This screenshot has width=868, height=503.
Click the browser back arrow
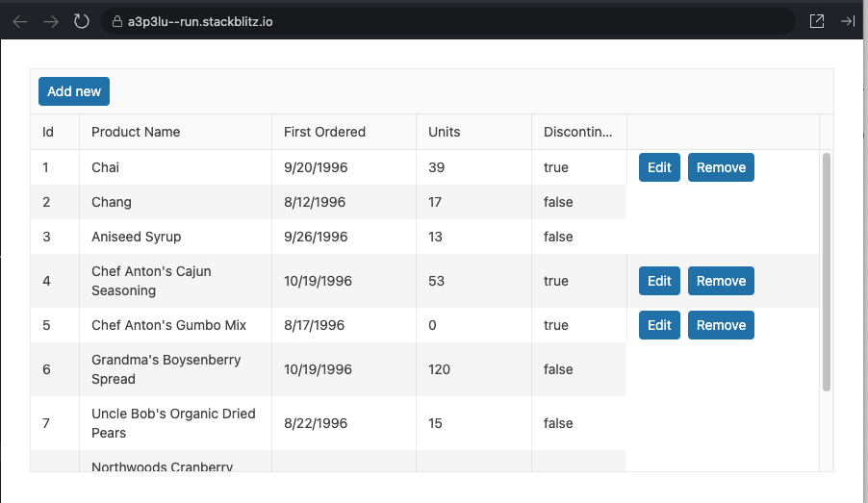20,21
